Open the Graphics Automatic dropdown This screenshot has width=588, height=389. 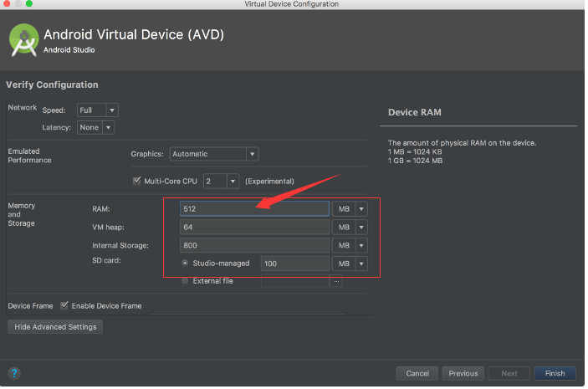[214, 154]
